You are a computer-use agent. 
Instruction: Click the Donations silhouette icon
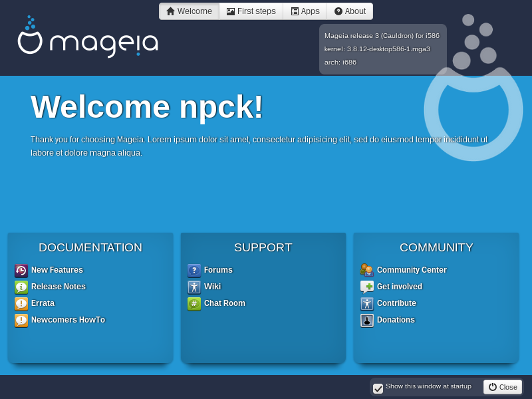(x=367, y=321)
